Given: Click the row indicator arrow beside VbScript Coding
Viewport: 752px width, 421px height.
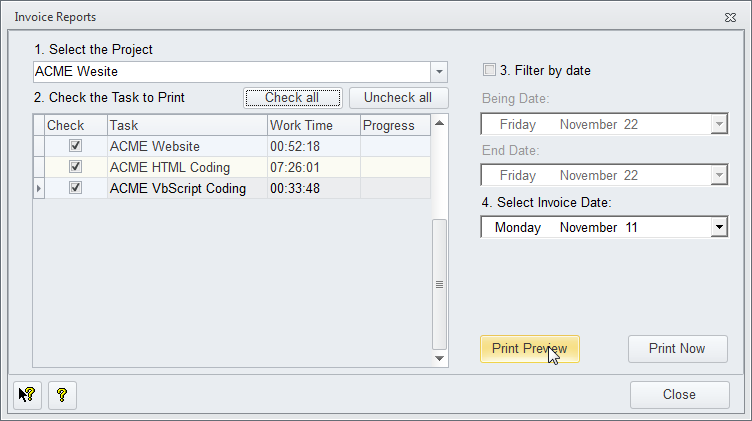Looking at the screenshot, I should (39, 188).
